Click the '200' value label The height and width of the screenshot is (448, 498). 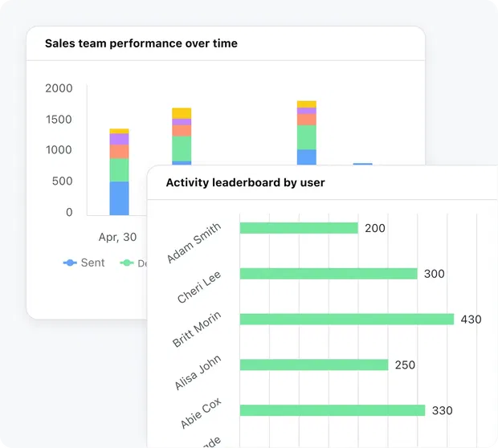[x=375, y=228]
